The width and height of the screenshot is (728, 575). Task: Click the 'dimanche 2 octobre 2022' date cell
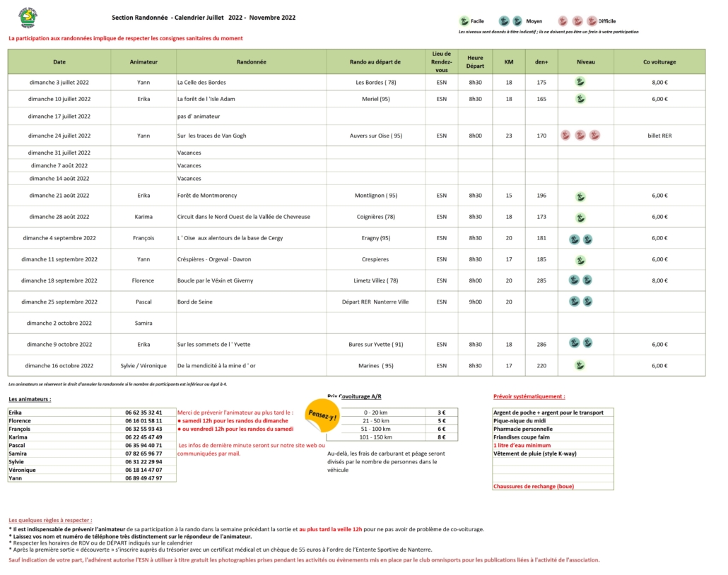point(59,324)
